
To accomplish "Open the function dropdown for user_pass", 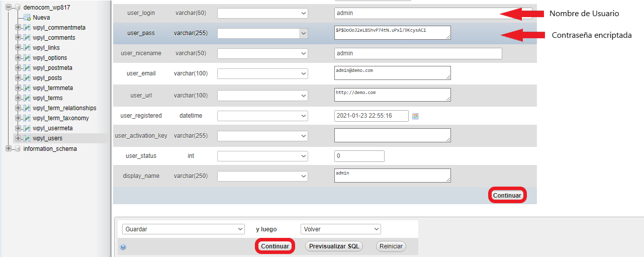I will click(x=262, y=33).
